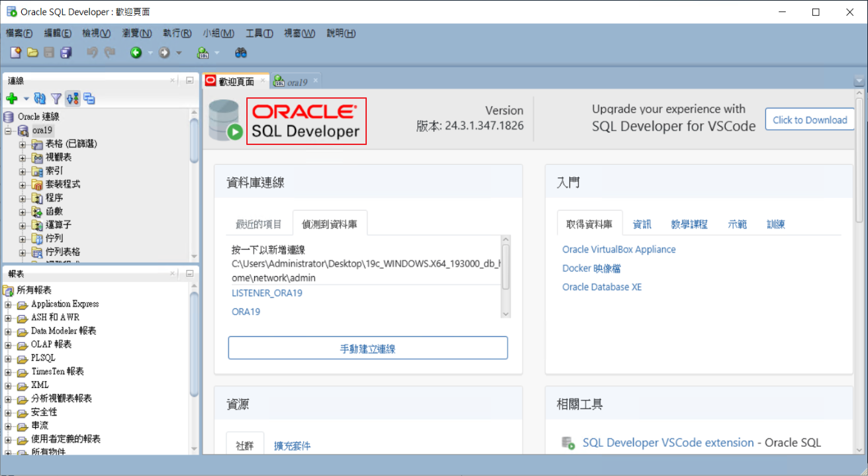The width and height of the screenshot is (868, 476).
Task: Click the 運算子 folder icon
Action: [x=37, y=225]
